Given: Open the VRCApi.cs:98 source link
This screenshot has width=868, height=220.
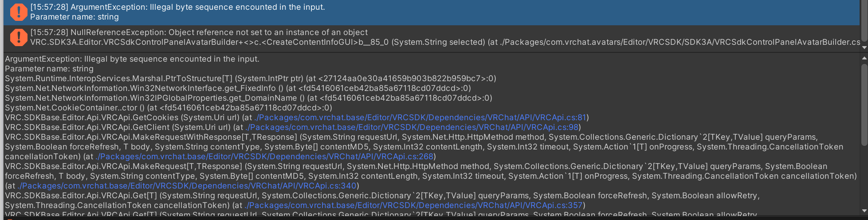Looking at the screenshot, I should point(412,127).
